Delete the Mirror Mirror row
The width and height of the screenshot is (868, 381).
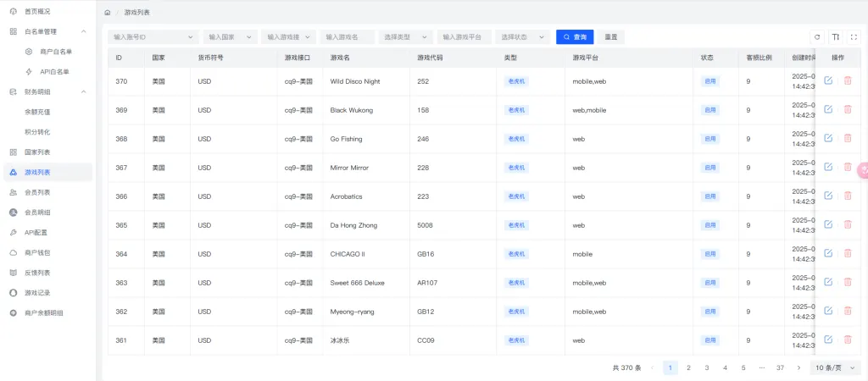[x=848, y=167]
